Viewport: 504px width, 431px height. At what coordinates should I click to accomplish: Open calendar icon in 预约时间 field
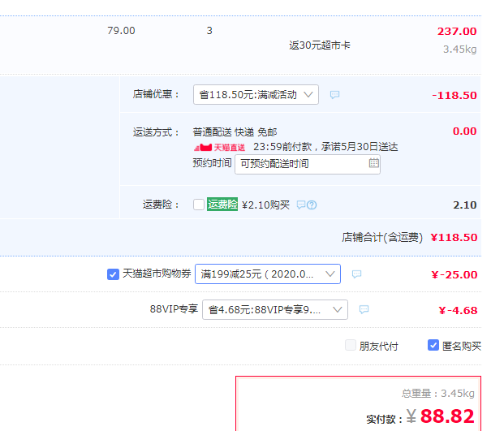[373, 163]
